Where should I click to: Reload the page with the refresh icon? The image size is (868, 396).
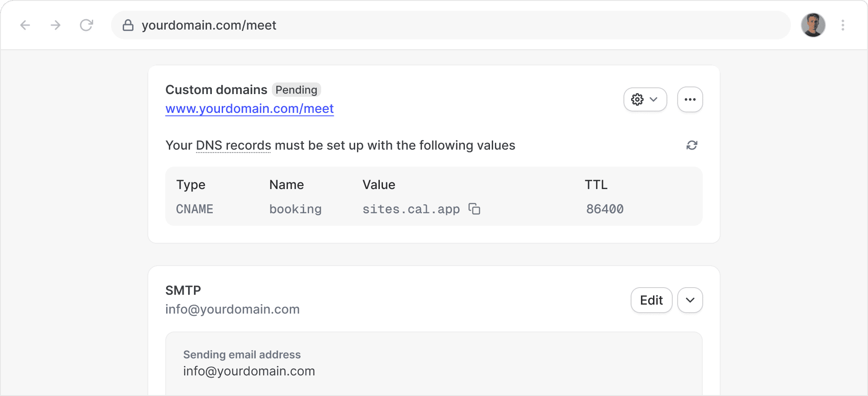(x=86, y=25)
